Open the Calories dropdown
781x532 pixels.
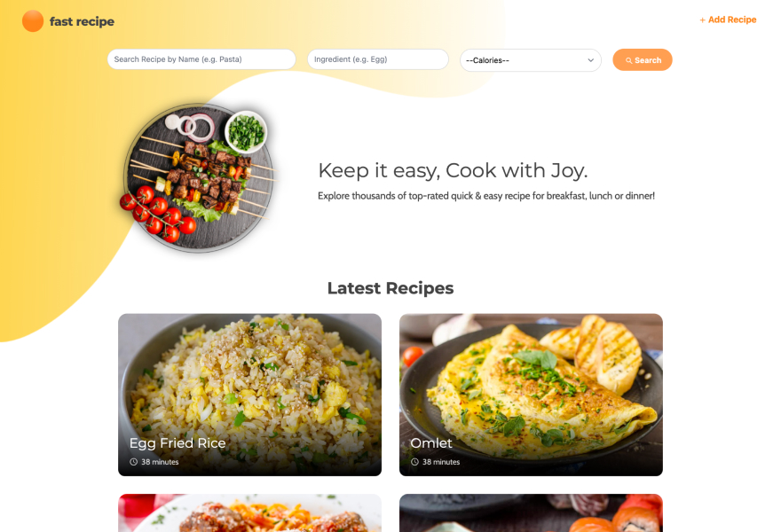click(x=531, y=60)
